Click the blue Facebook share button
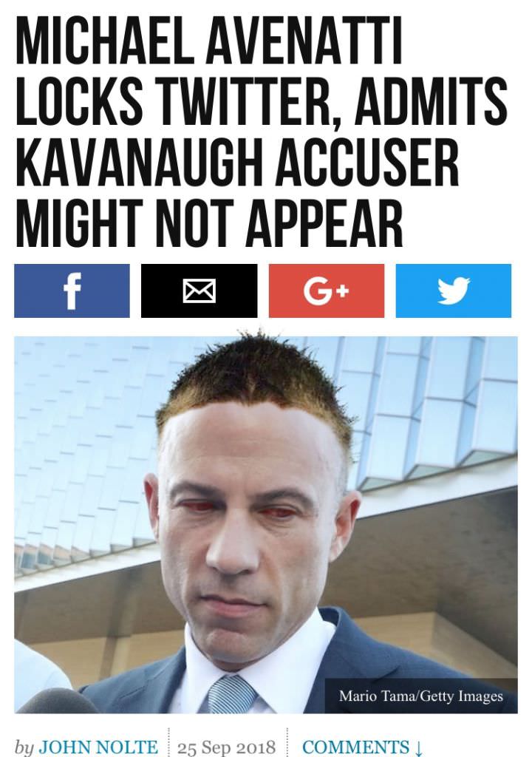The width and height of the screenshot is (532, 757). click(72, 291)
